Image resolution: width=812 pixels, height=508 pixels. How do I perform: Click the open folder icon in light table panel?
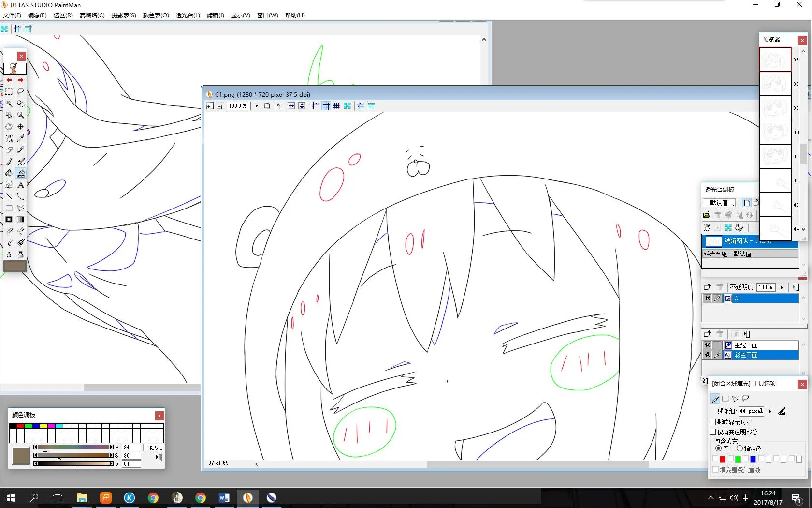tap(707, 215)
